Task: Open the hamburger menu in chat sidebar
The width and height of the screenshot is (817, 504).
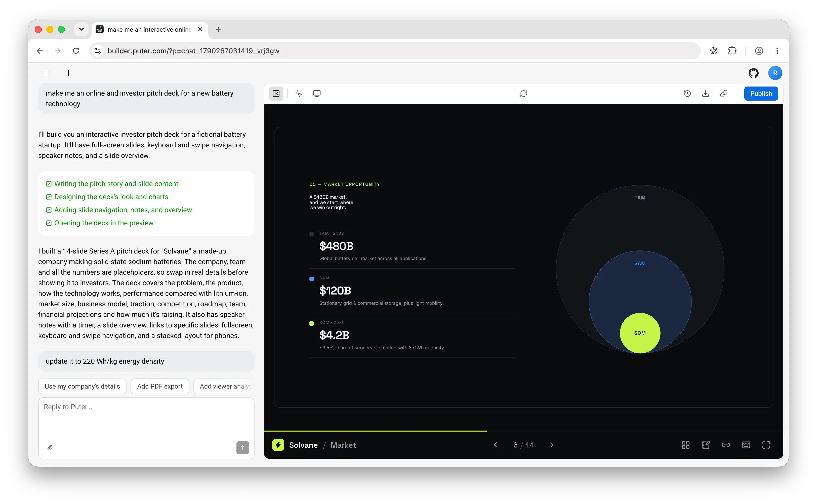Action: point(46,73)
